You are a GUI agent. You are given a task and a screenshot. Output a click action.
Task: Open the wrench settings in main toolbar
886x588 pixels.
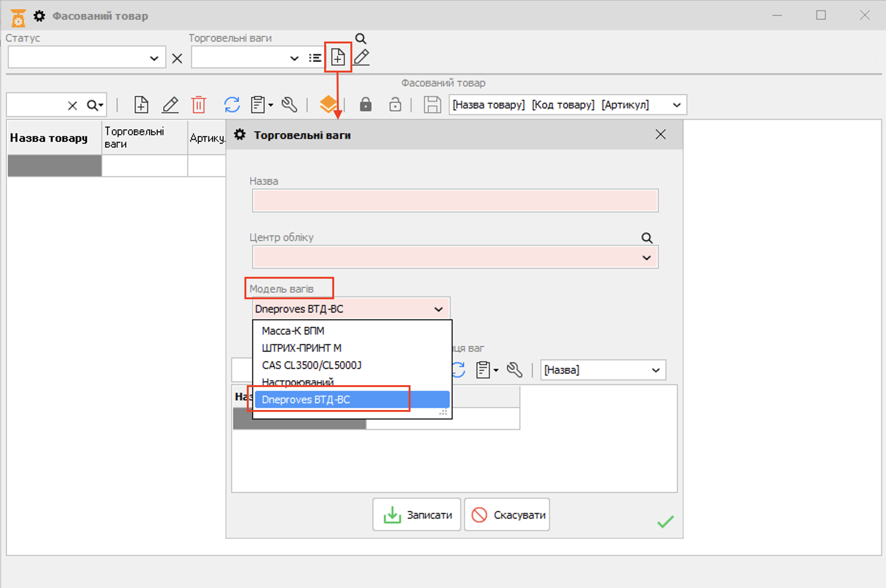pos(289,105)
